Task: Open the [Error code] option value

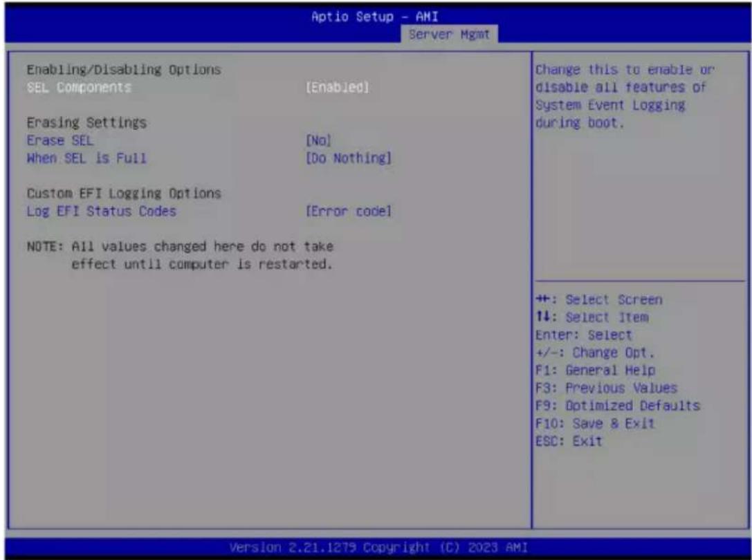Action: tap(349, 212)
